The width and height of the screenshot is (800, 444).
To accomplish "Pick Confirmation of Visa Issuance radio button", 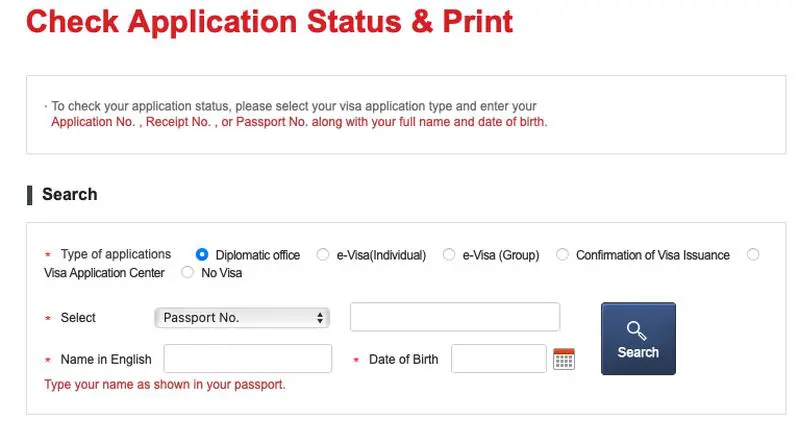I will (563, 255).
